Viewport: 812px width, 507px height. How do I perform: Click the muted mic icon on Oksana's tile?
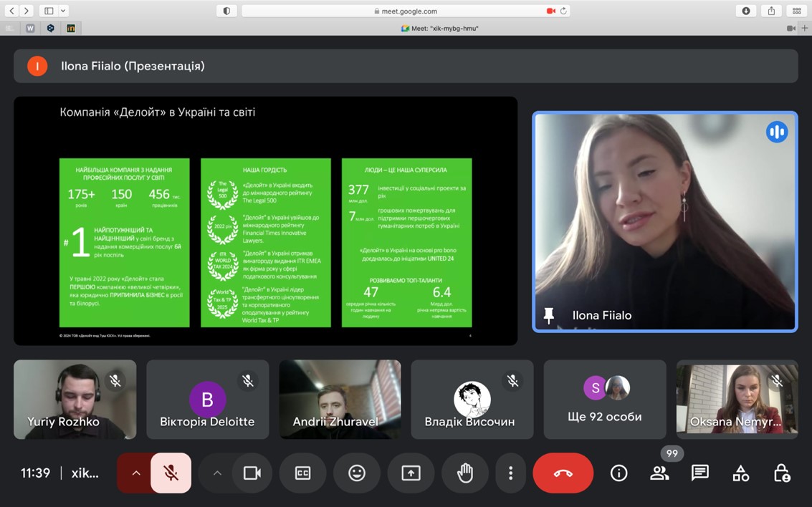(777, 381)
